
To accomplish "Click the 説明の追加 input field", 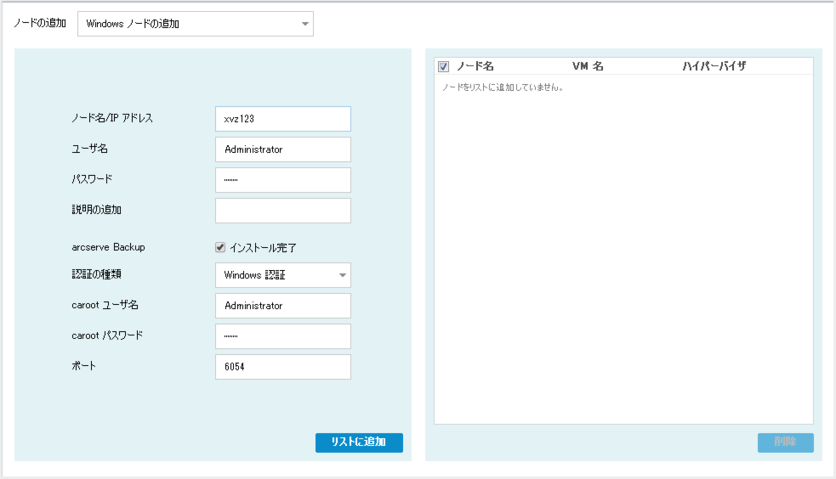I will 283,211.
